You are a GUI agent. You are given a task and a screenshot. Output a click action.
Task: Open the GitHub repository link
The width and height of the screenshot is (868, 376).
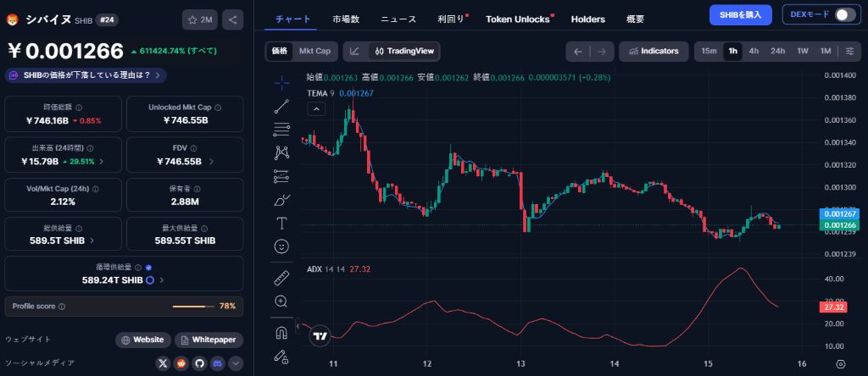pyautogui.click(x=199, y=363)
